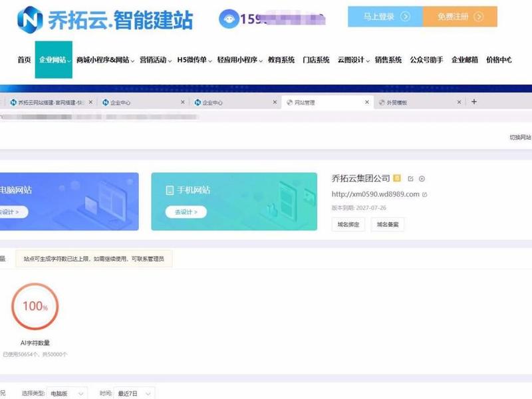Click the 乔拓云集团公司 company name

[x=360, y=178]
